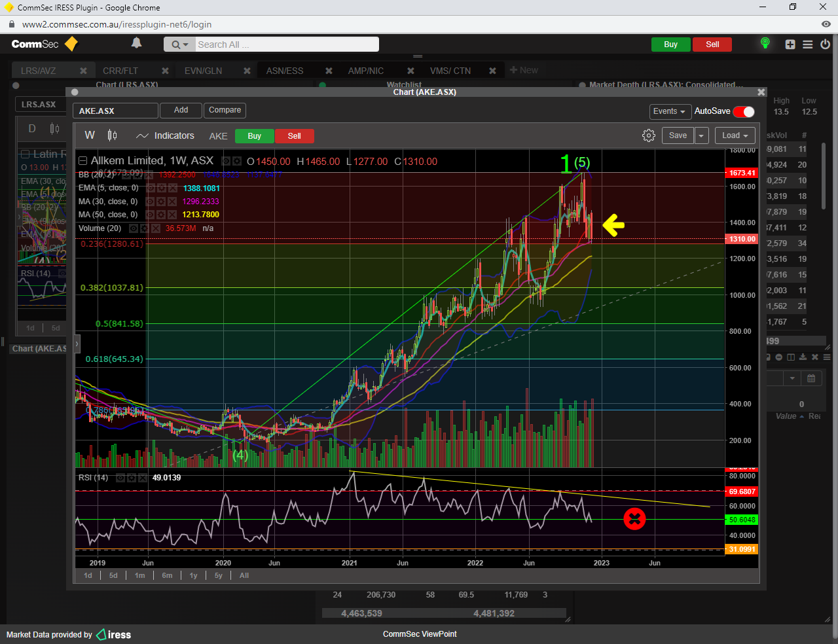Click the Search All input field
Image resolution: width=838 pixels, height=644 pixels.
(287, 45)
